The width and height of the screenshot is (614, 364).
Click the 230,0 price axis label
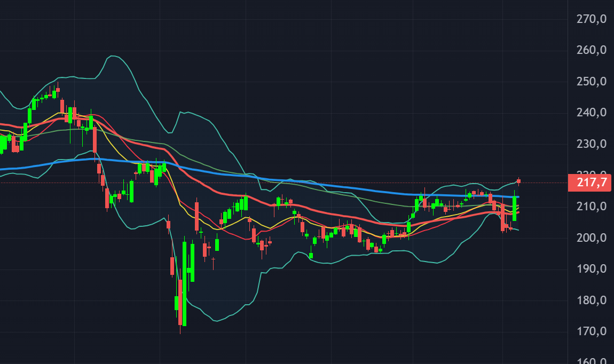592,144
